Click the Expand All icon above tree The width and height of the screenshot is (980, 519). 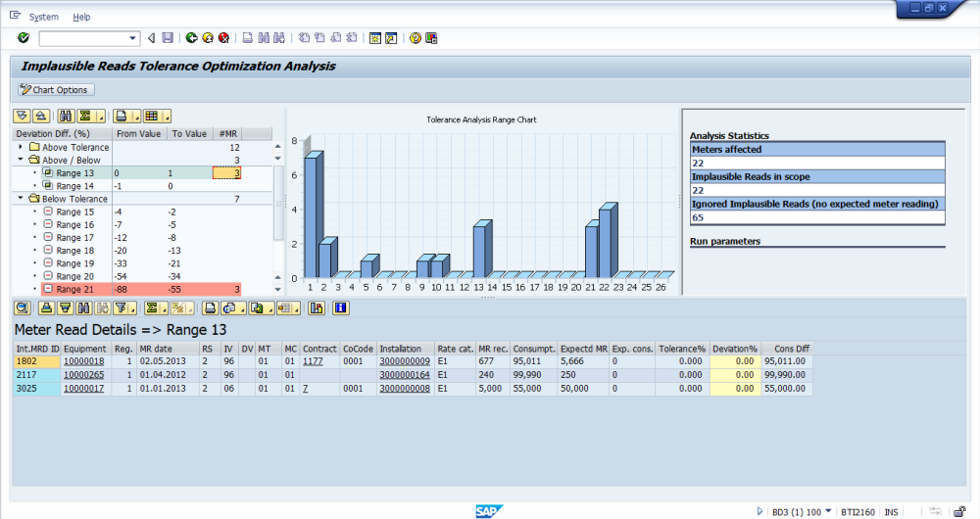click(x=24, y=116)
